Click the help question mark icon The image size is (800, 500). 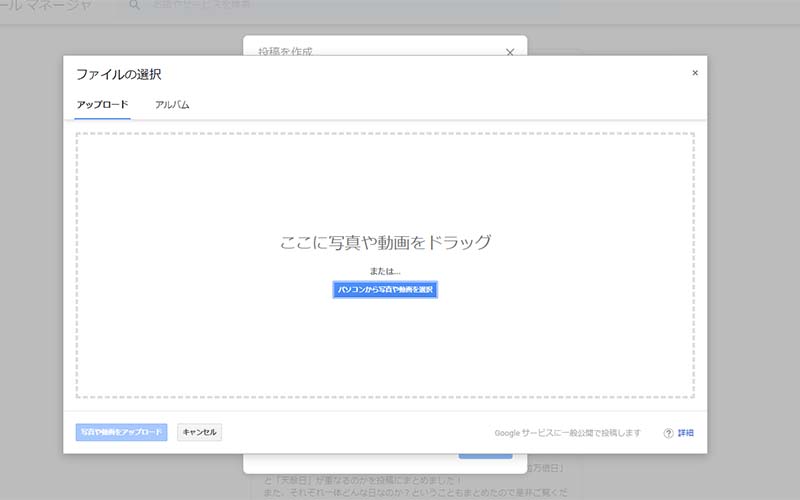[x=668, y=433]
